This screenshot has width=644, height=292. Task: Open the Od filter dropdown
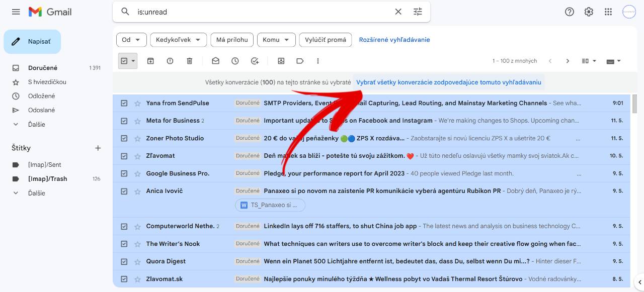pos(131,40)
